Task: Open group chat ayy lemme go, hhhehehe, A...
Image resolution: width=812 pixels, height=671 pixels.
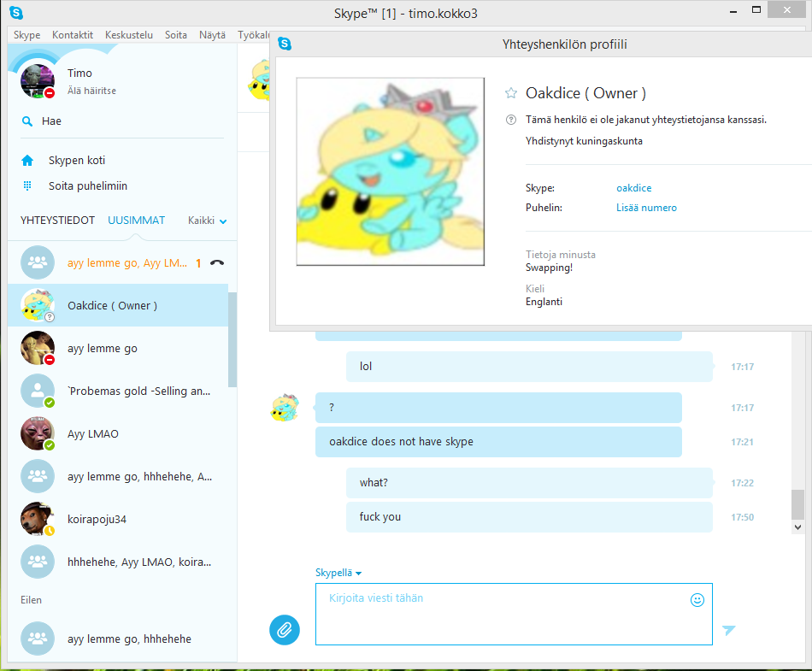Action: [118, 476]
